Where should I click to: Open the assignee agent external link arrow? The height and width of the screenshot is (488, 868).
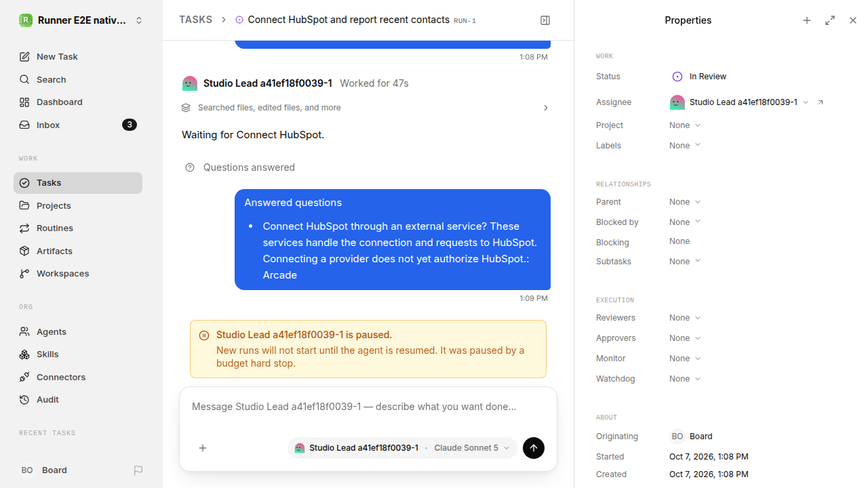pyautogui.click(x=821, y=102)
